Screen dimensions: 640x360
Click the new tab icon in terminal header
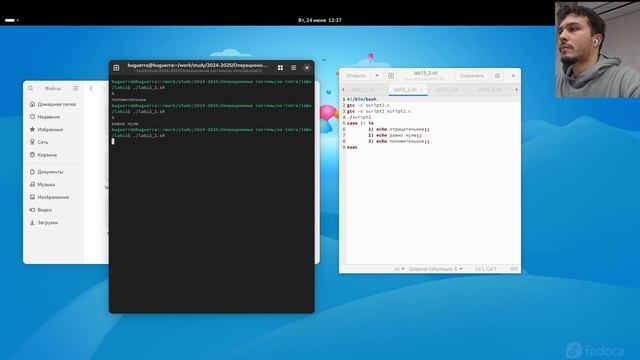(x=116, y=68)
